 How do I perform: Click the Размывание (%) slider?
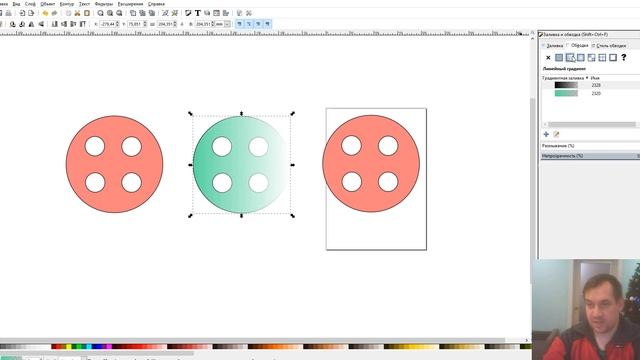tap(590, 146)
